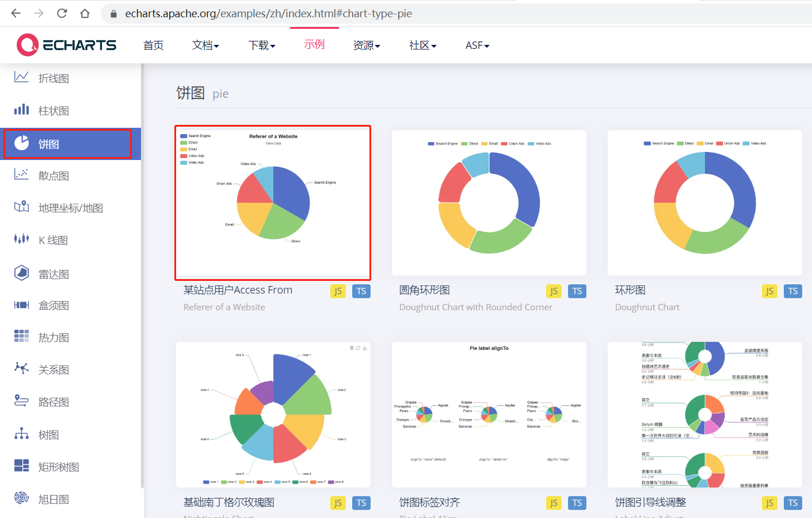The height and width of the screenshot is (518, 812).
Task: Click the browser reload icon
Action: coord(62,13)
